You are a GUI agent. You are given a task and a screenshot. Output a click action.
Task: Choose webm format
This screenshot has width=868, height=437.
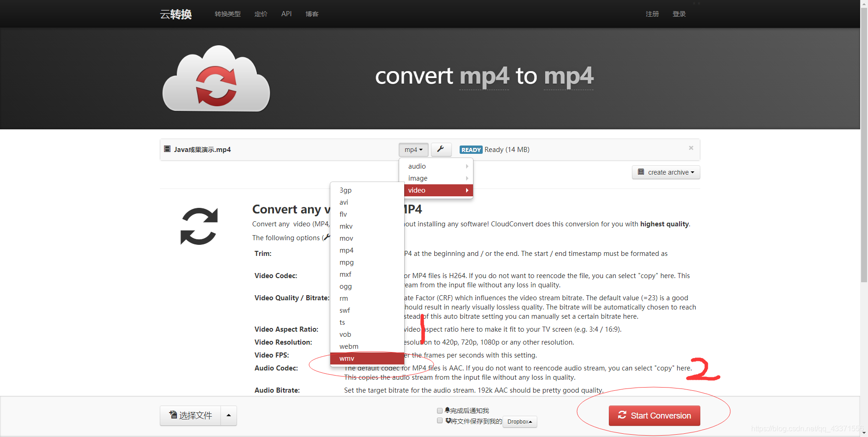(367, 346)
